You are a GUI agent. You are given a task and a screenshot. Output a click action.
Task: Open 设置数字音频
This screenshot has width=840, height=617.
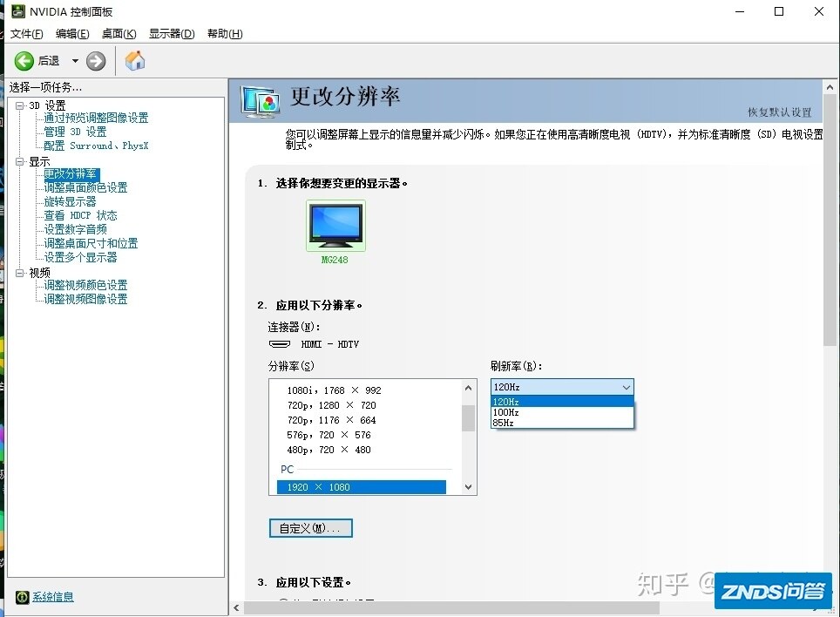(x=75, y=229)
